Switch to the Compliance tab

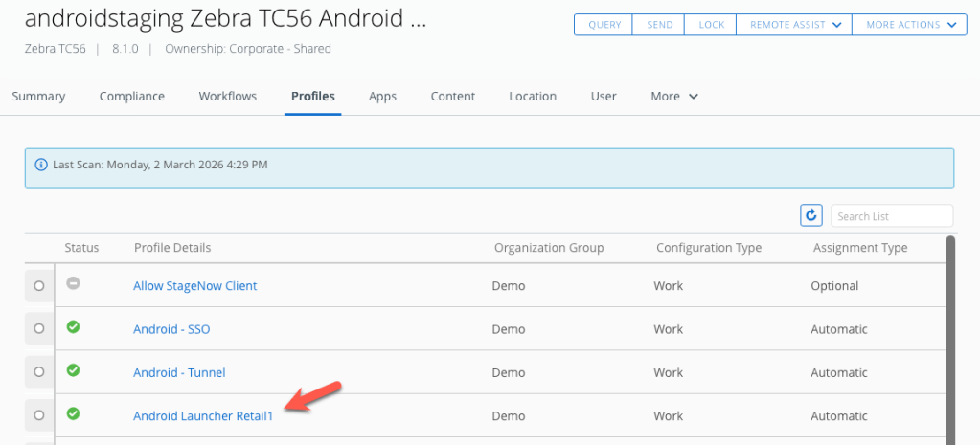[132, 96]
